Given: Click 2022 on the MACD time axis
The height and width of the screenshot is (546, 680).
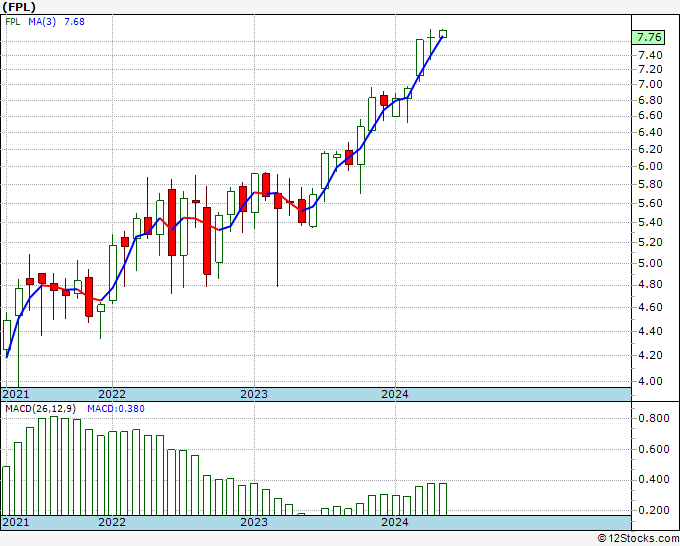Looking at the screenshot, I should click(112, 522).
